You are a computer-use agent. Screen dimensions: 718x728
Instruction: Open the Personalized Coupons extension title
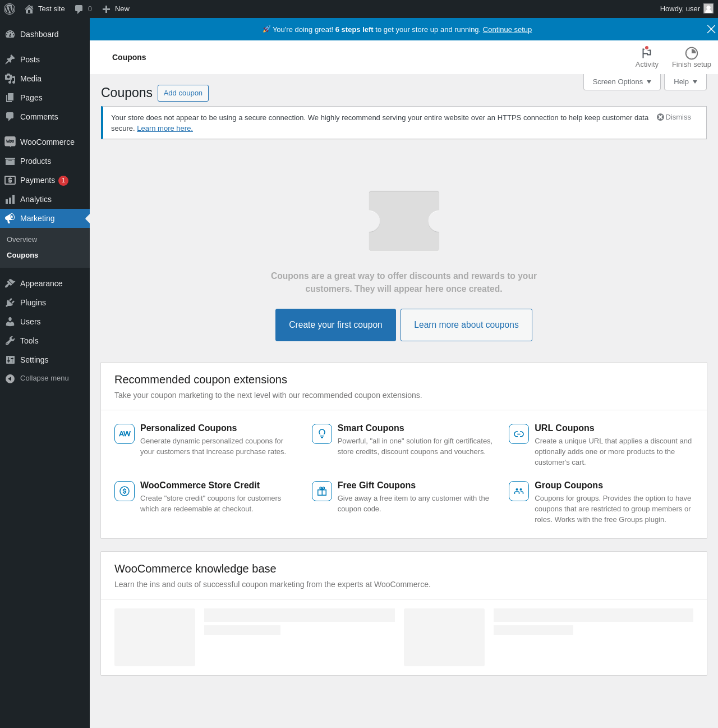188,428
